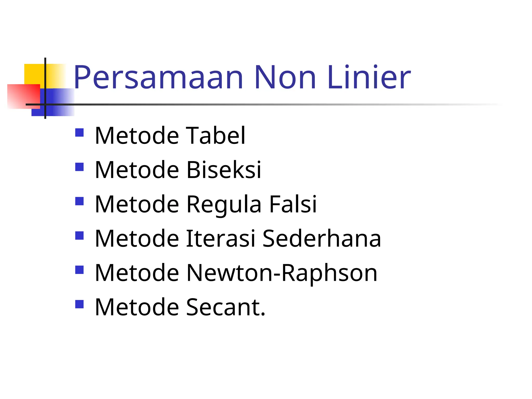
Task: Click the blue bullet beside Metode Tabel
Action: point(79,132)
